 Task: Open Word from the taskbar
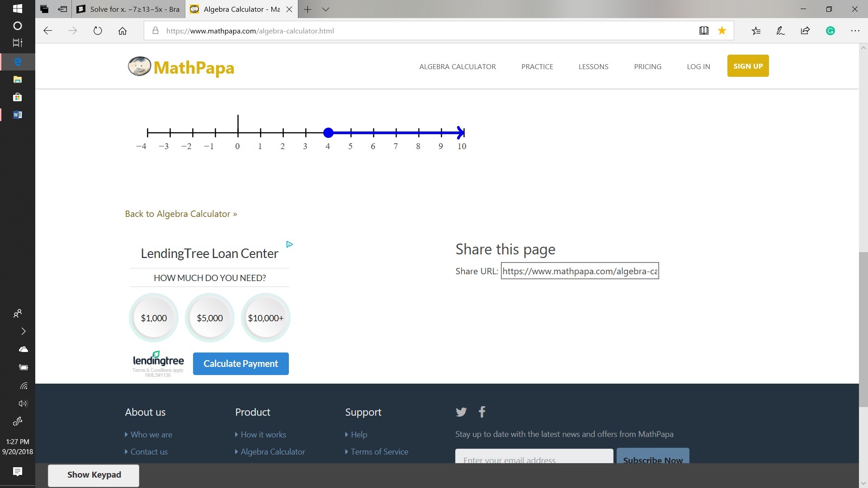pos(18,115)
